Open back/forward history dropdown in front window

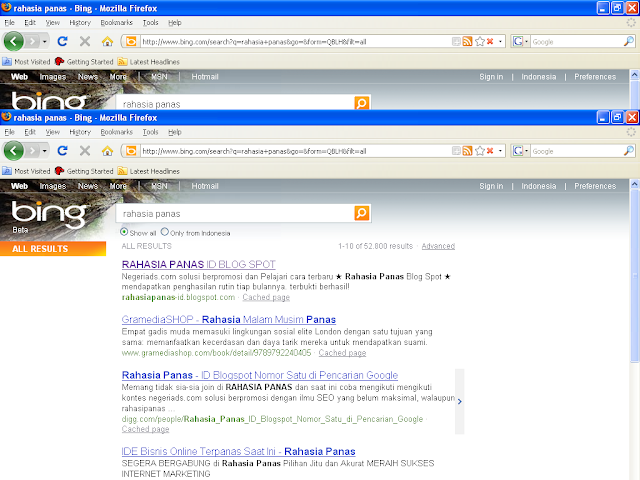44,151
